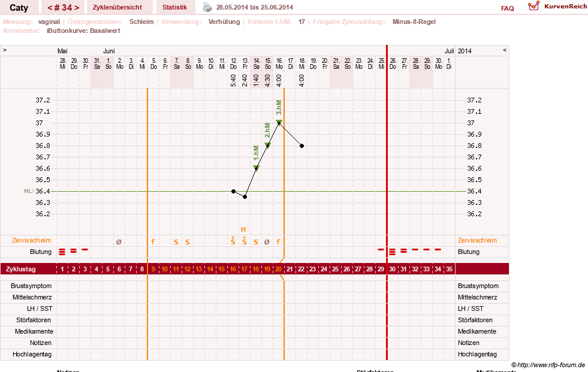The height and width of the screenshot is (372, 588).
Task: Click the left Blutung row label
Action: click(41, 252)
